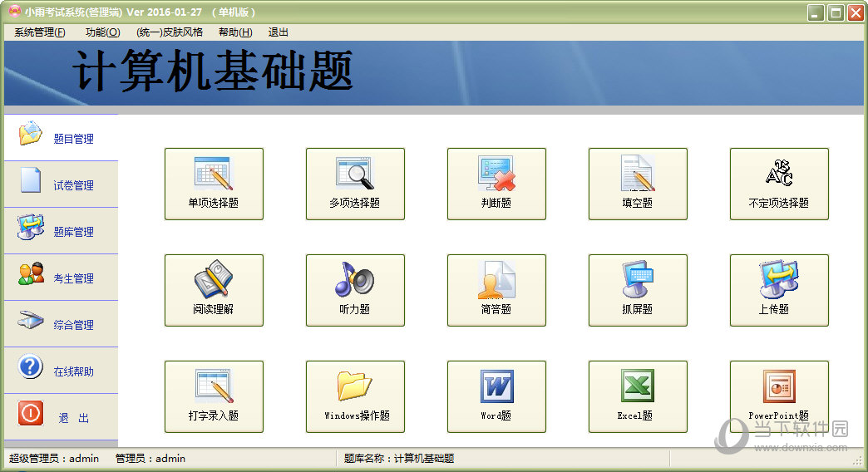The width and height of the screenshot is (868, 472).
Task: Open PowerPoint题 question type
Action: pos(779,396)
